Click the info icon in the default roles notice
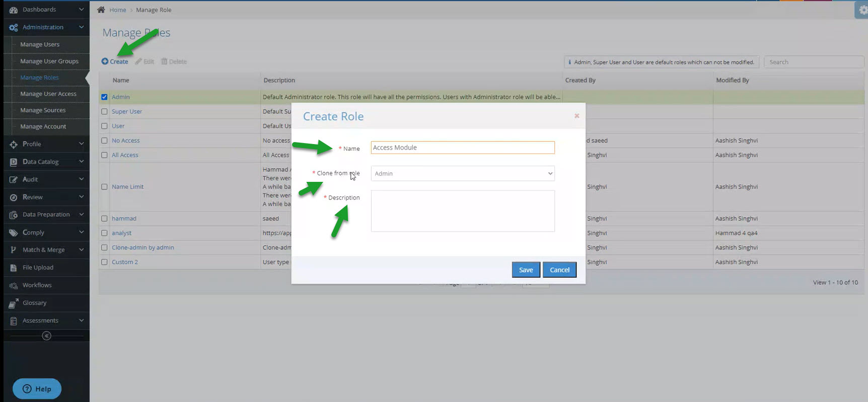 coord(569,62)
